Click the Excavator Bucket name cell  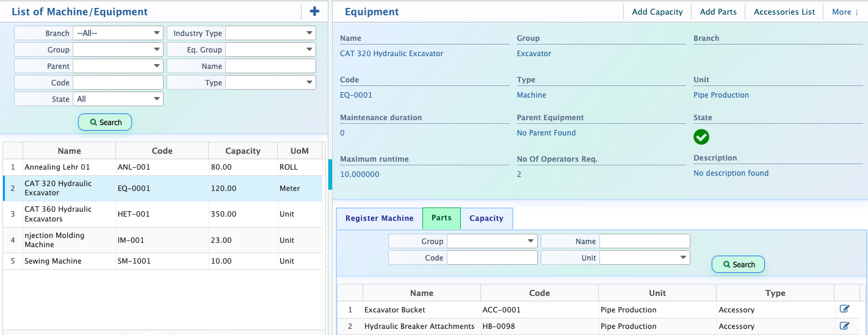pyautogui.click(x=422, y=310)
